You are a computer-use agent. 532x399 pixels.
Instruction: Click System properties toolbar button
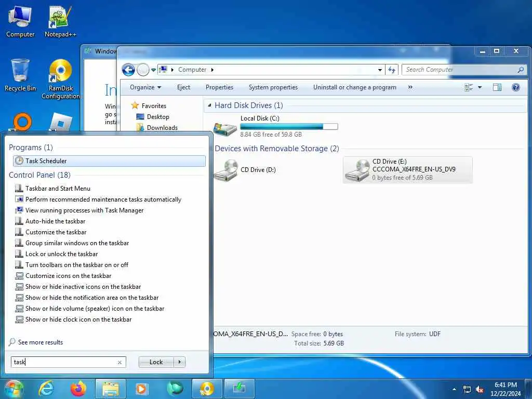pyautogui.click(x=273, y=87)
